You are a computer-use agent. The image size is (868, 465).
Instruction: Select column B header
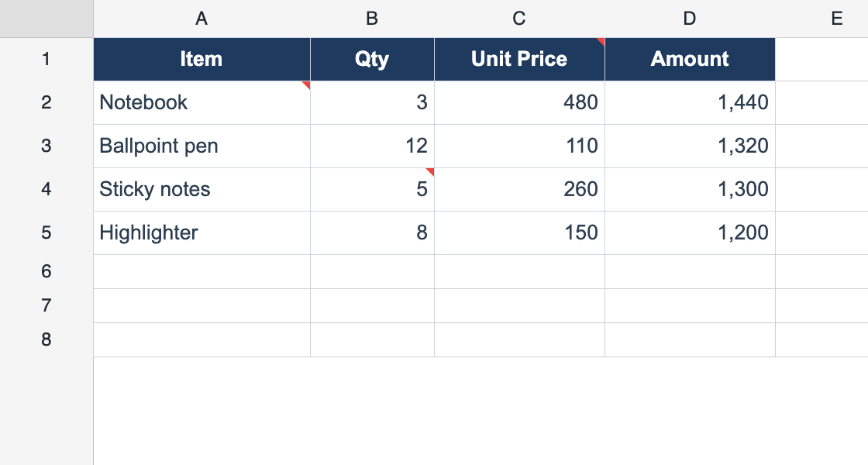click(373, 19)
